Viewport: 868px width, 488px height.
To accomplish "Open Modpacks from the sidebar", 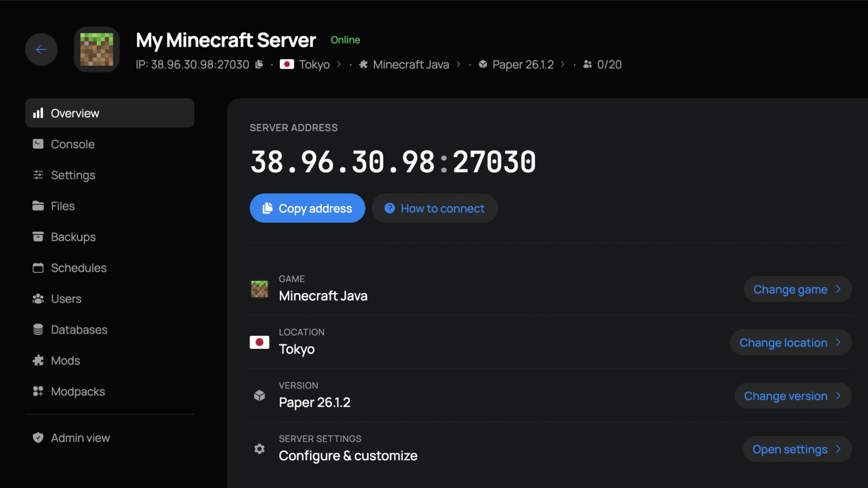I will tap(110, 391).
